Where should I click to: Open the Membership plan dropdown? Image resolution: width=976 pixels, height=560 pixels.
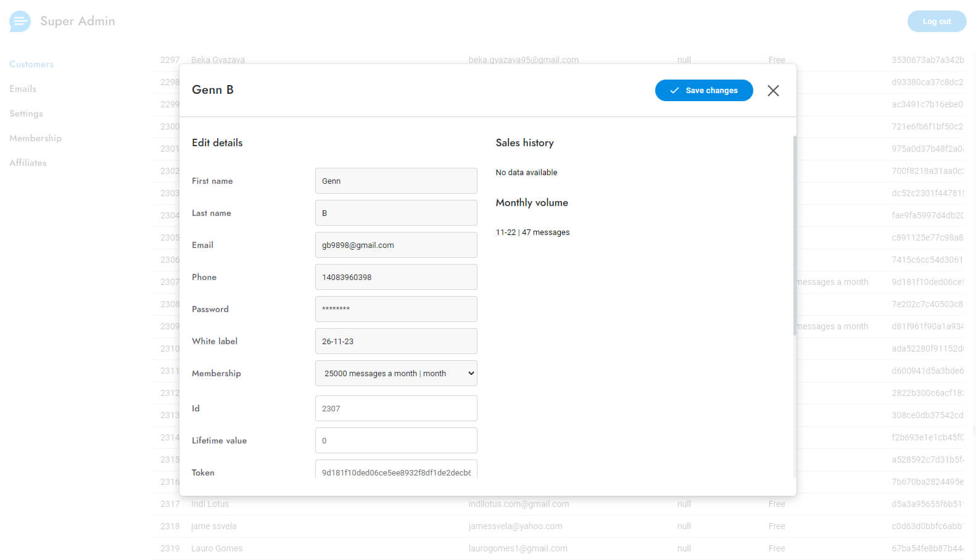396,373
